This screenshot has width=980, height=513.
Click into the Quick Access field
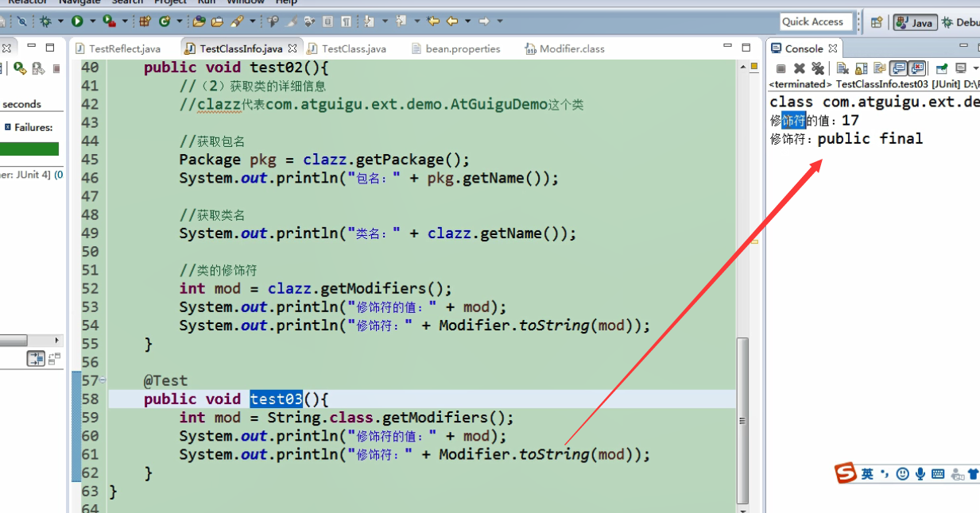[x=816, y=21]
